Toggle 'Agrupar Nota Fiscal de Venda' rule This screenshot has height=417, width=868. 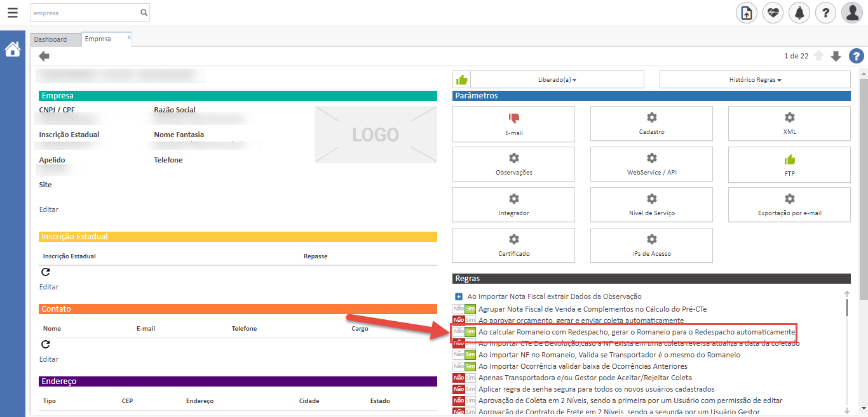[x=464, y=309]
